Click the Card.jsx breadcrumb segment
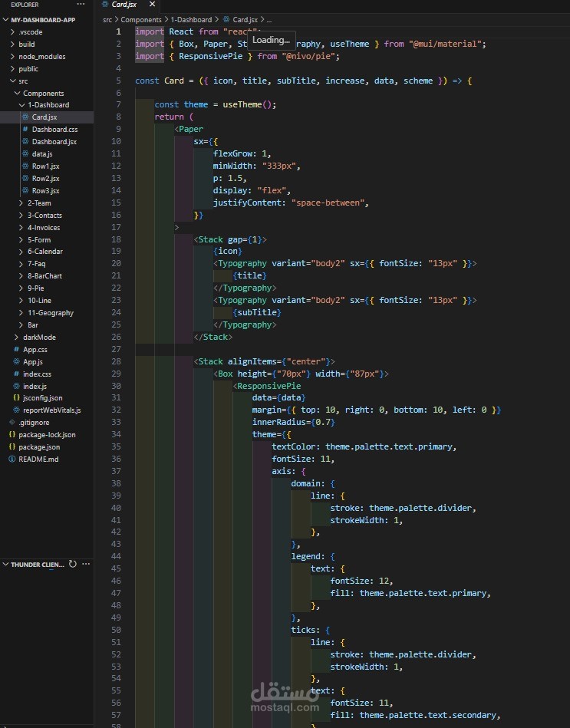The width and height of the screenshot is (570, 728). [x=245, y=19]
